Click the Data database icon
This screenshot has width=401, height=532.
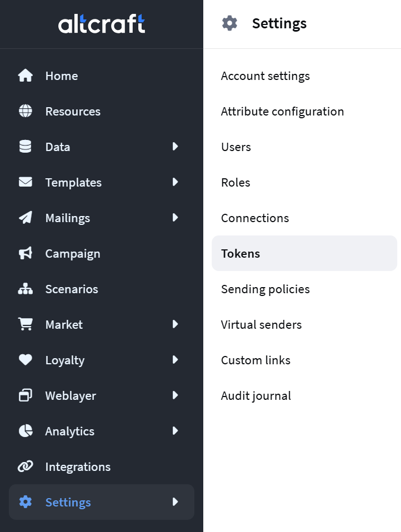tap(26, 147)
